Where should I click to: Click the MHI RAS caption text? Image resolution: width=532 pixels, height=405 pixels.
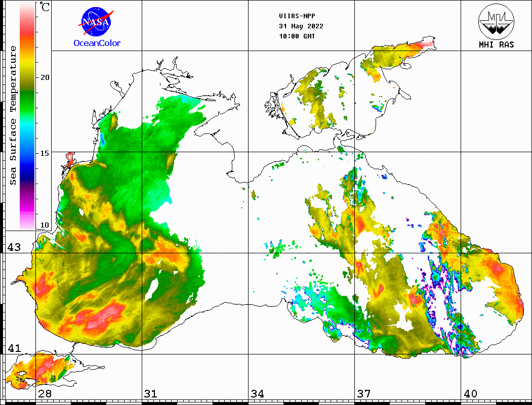point(497,44)
